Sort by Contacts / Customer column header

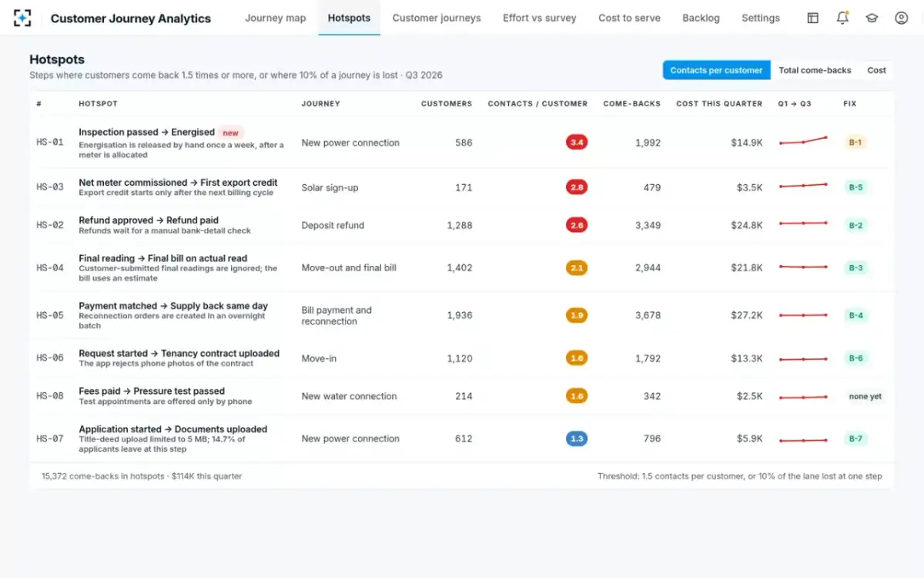[537, 103]
